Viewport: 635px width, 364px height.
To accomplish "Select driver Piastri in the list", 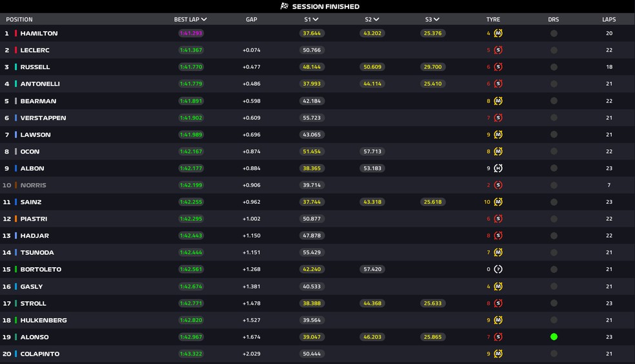I will pyautogui.click(x=34, y=219).
